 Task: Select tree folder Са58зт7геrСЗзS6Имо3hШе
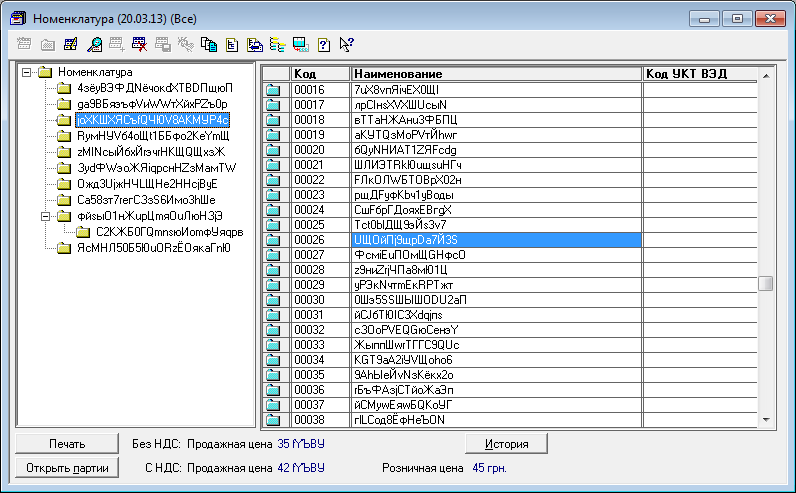coord(146,200)
